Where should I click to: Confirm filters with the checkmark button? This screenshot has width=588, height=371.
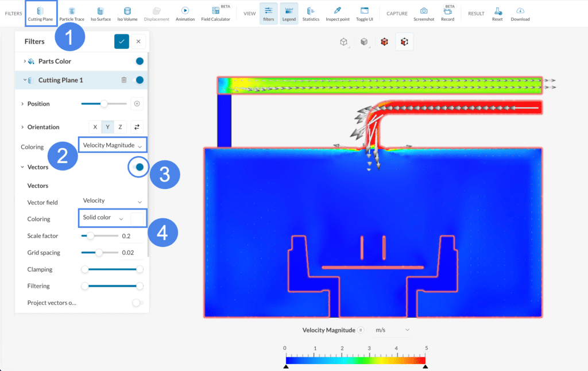coord(122,41)
